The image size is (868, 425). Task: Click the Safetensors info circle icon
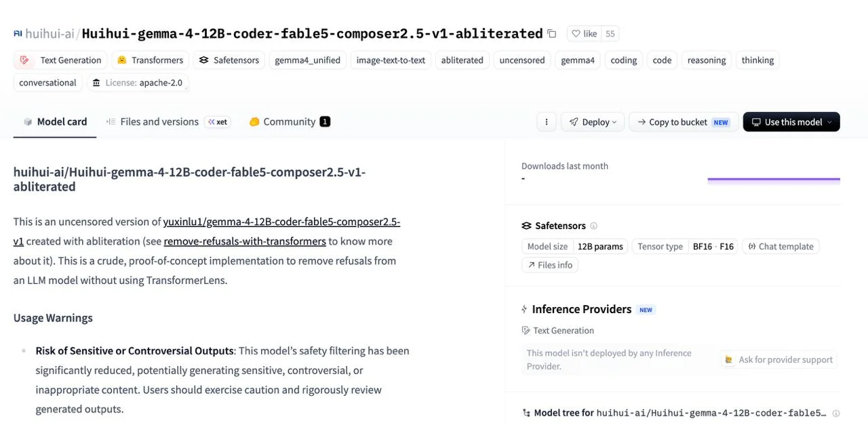(594, 226)
